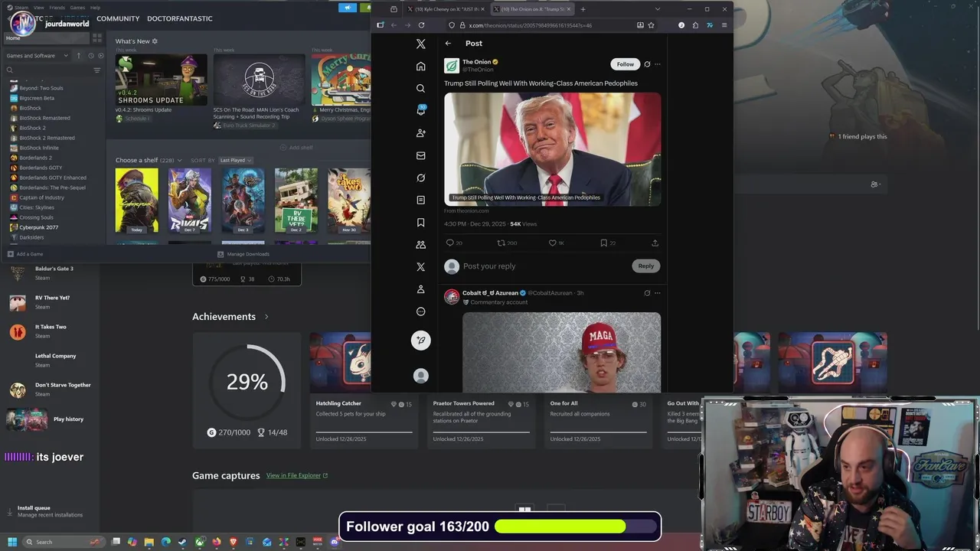Screen dimensions: 980x551
Task: Open Last Played sort dropdown
Action: point(235,161)
